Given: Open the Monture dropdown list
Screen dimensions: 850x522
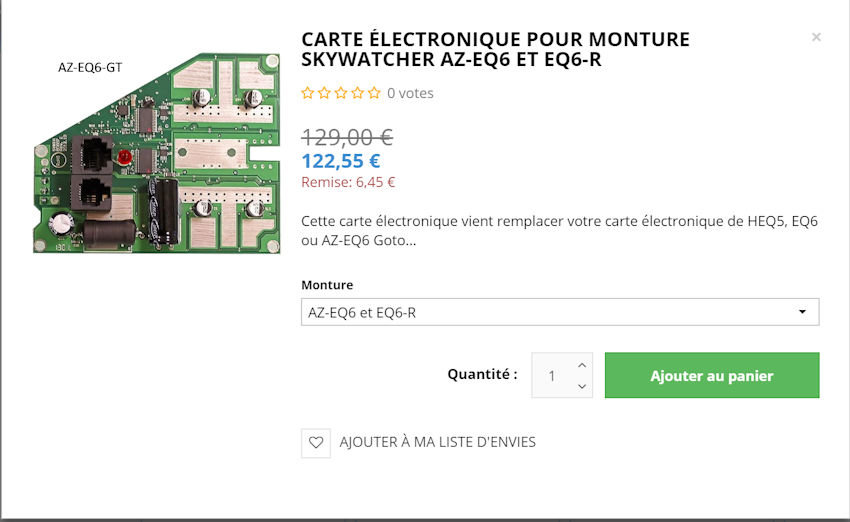Looking at the screenshot, I should tap(559, 312).
